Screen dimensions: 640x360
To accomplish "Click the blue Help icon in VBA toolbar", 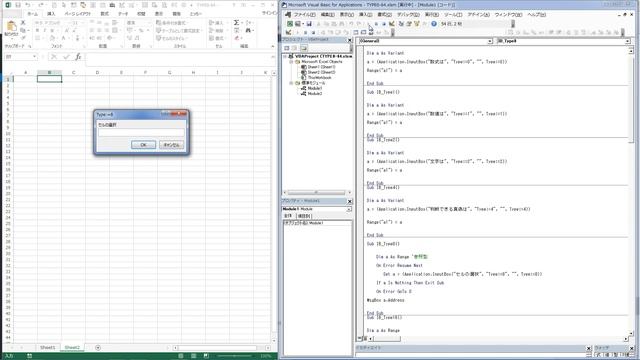I will point(434,24).
